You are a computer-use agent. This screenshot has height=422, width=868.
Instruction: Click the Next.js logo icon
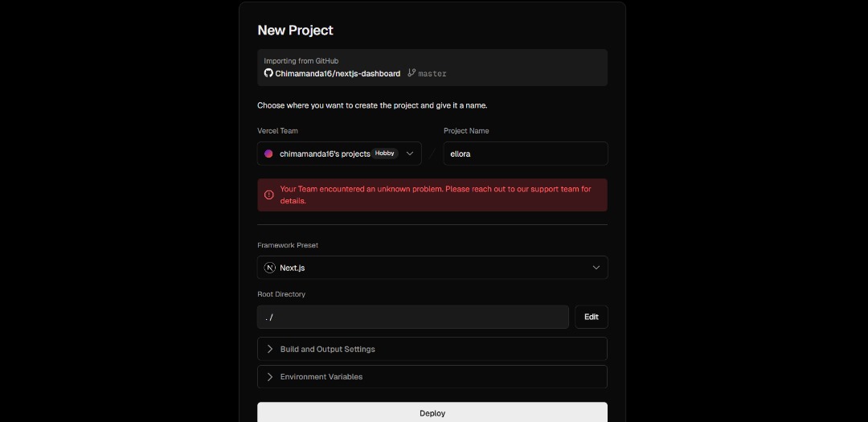coord(269,268)
